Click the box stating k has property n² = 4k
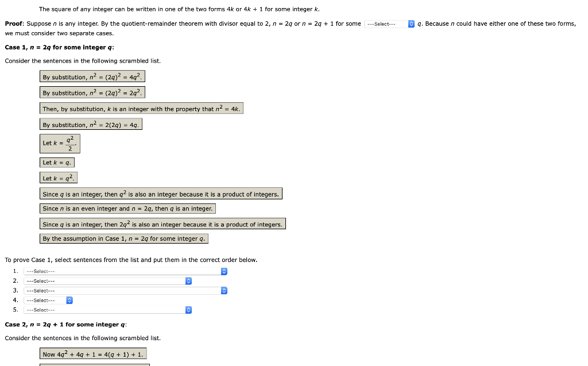 tap(140, 107)
